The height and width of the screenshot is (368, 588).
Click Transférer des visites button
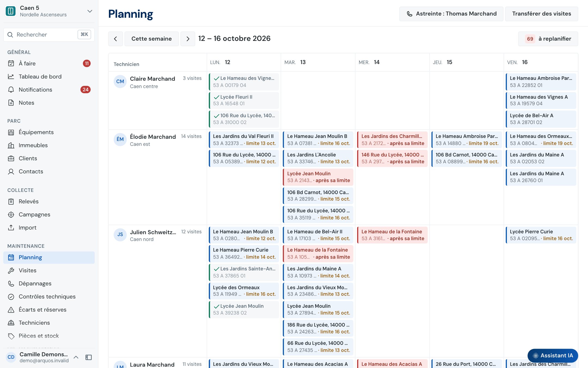pos(541,14)
